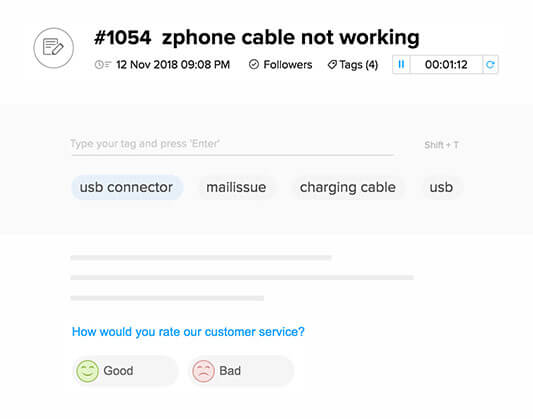Focus the tag input field
The width and height of the screenshot is (533, 419).
pos(233,144)
